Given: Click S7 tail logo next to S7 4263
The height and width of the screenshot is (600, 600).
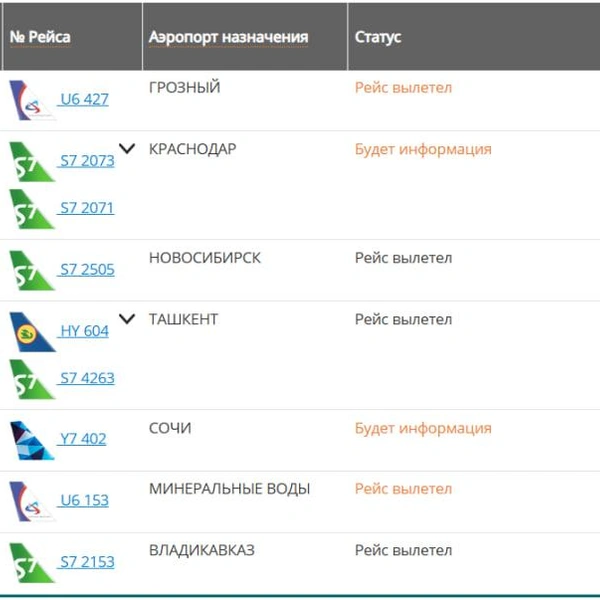Looking at the screenshot, I should click(x=32, y=379).
